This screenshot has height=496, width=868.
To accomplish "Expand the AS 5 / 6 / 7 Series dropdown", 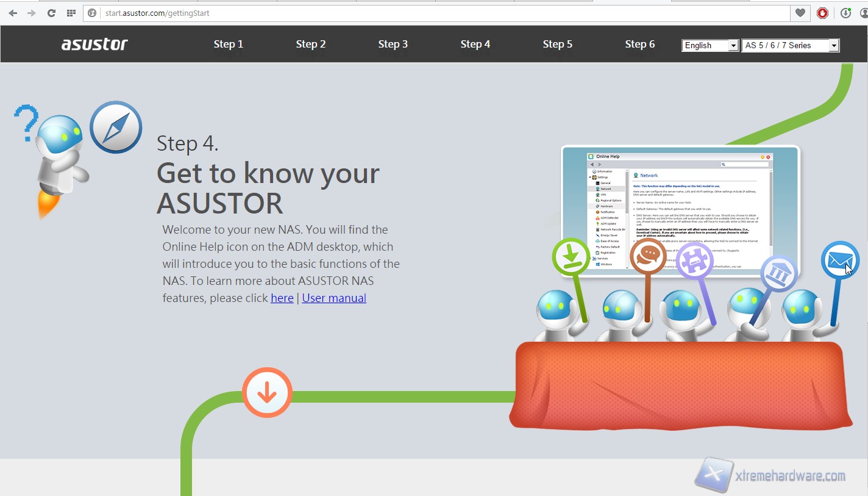I will (x=790, y=45).
